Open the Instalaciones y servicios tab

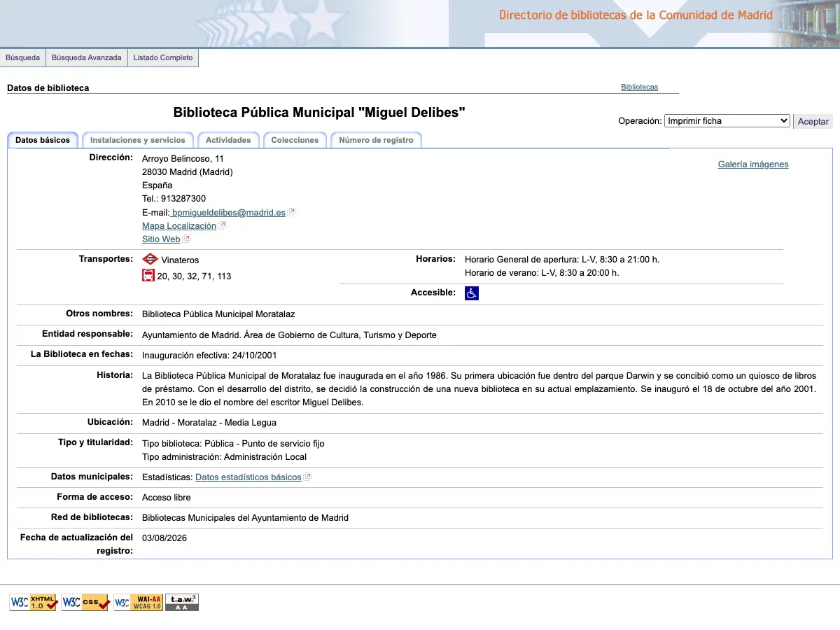coord(138,140)
